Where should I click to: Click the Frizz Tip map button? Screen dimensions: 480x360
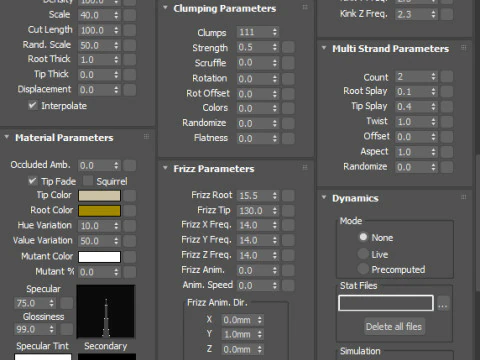(288, 211)
